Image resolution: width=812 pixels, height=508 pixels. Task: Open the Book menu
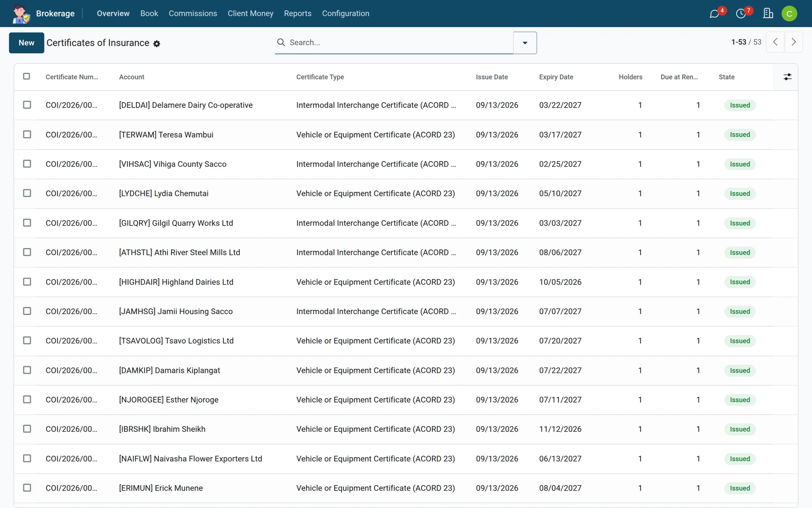pos(149,14)
